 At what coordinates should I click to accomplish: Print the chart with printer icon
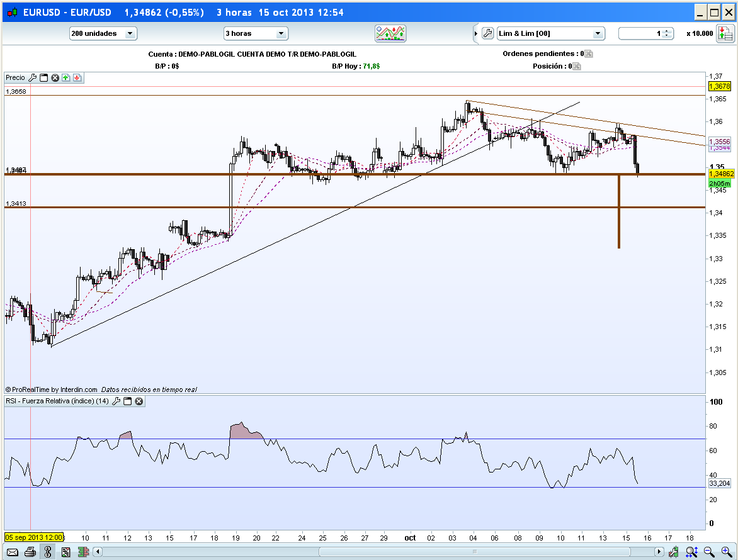[30, 552]
